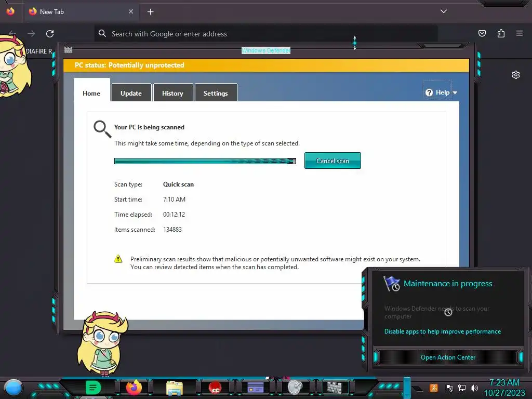Click the Help question mark icon
The image size is (532, 399).
point(429,92)
